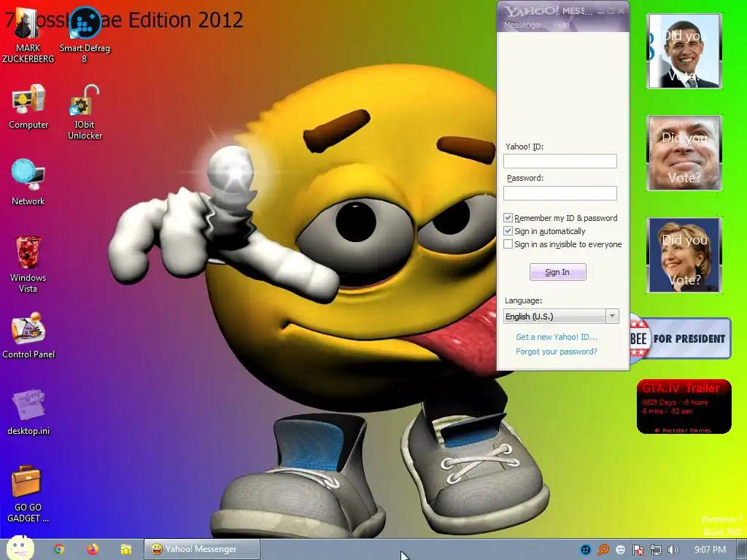This screenshot has width=747, height=560.
Task: Open the Help menu in Yahoo Messenger
Action: click(562, 25)
